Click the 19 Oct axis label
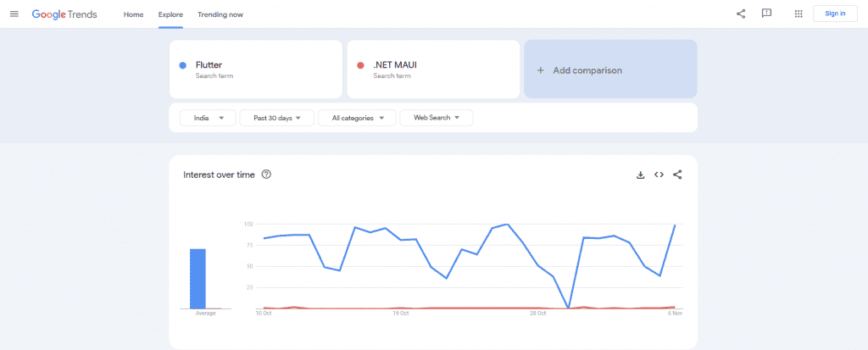 click(x=400, y=314)
